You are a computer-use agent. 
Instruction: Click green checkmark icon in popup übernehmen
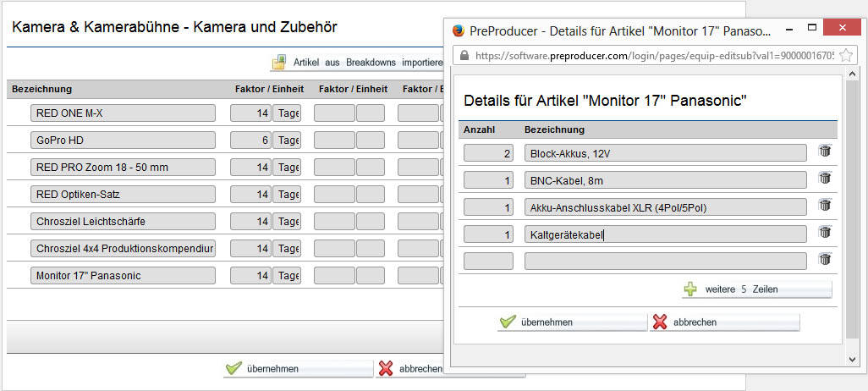[x=507, y=322]
